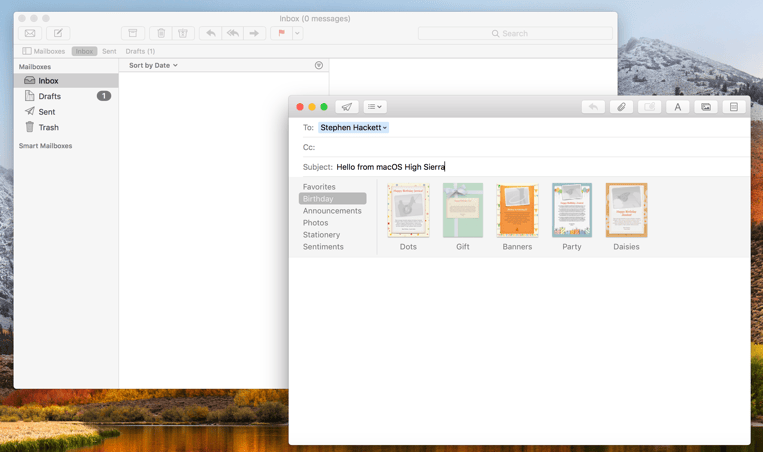Toggle Mailboxes sidebar in favorites bar
Screen dimensions: 763x452
click(44, 51)
